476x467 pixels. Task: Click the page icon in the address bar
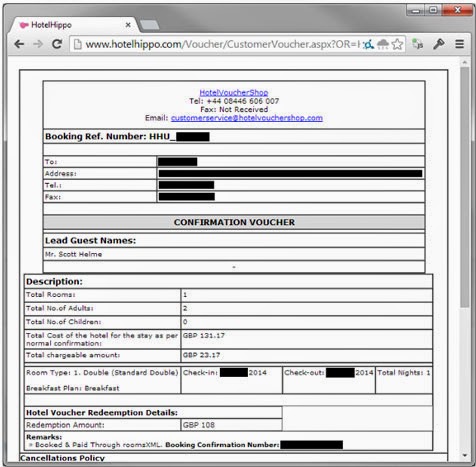coord(77,44)
